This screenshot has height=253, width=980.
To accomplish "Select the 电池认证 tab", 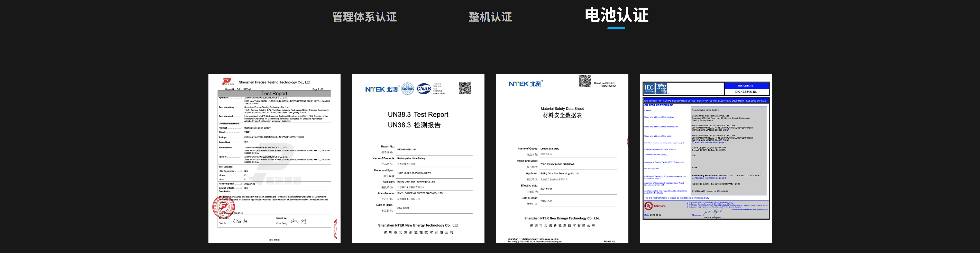I will 616,15.
